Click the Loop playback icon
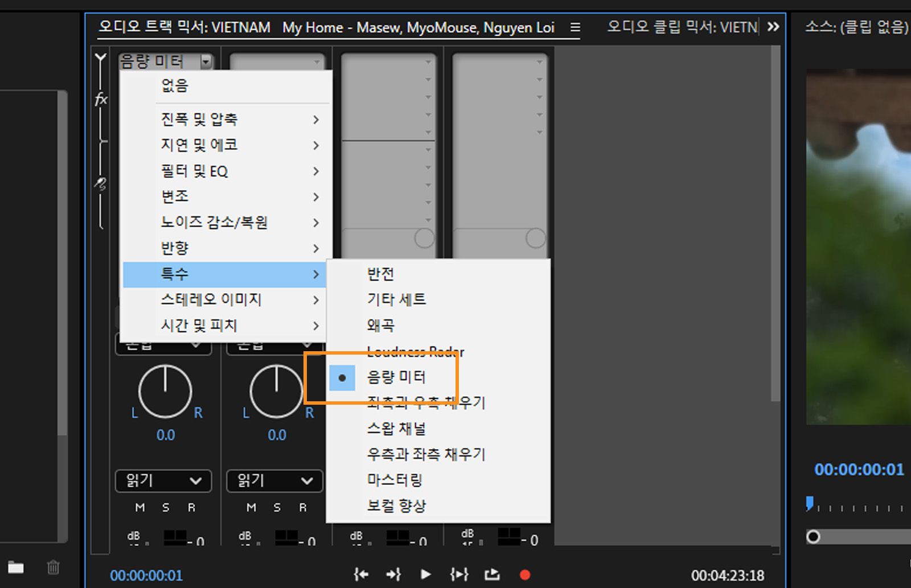The image size is (911, 588). [492, 575]
